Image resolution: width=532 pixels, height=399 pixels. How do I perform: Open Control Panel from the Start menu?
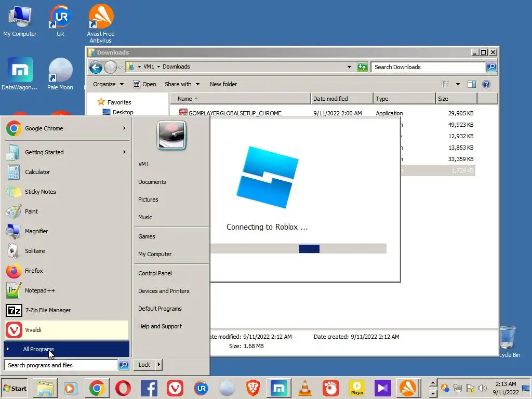pyautogui.click(x=155, y=273)
